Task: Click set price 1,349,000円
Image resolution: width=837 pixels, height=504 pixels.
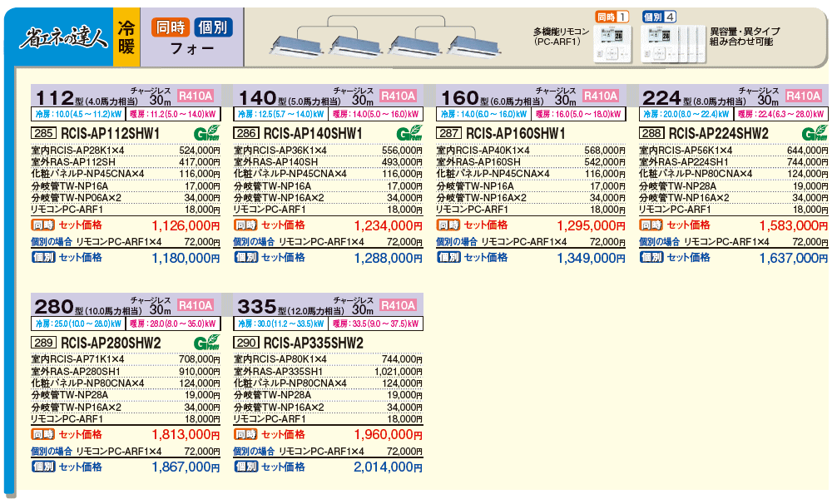Action: pos(591,258)
